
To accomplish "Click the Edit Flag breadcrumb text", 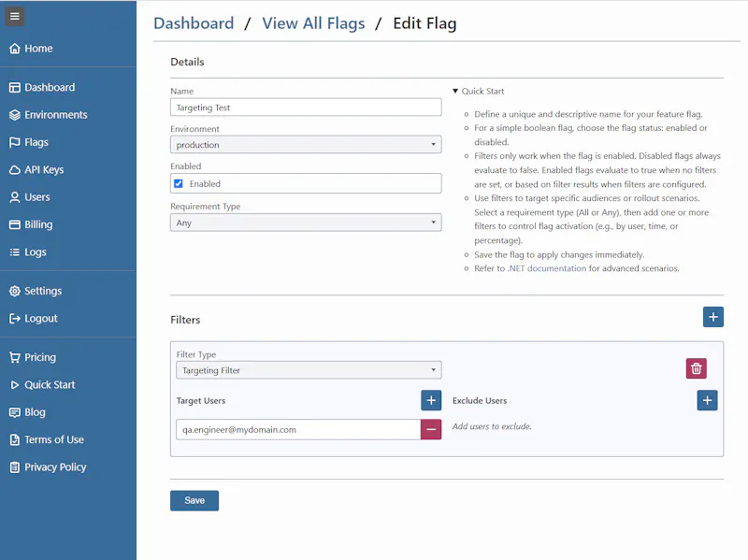I will pyautogui.click(x=424, y=23).
